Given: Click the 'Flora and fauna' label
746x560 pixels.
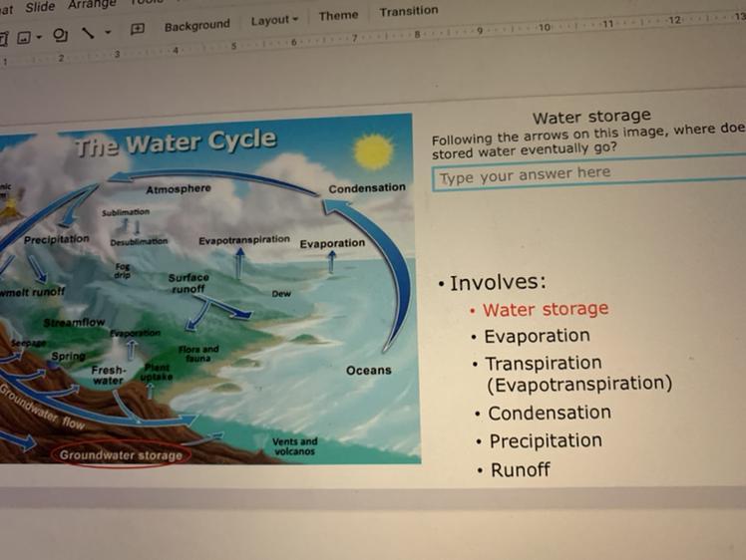Looking at the screenshot, I should (198, 353).
